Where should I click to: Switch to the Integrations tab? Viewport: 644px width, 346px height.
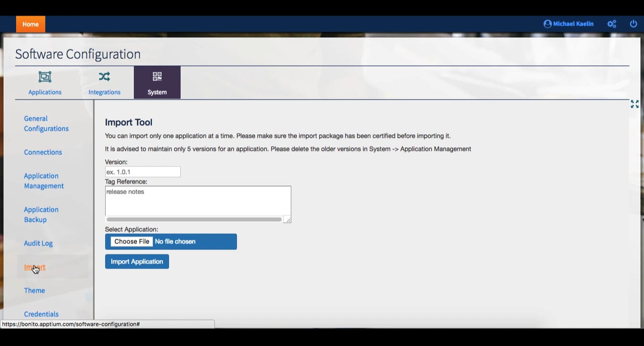pos(104,83)
